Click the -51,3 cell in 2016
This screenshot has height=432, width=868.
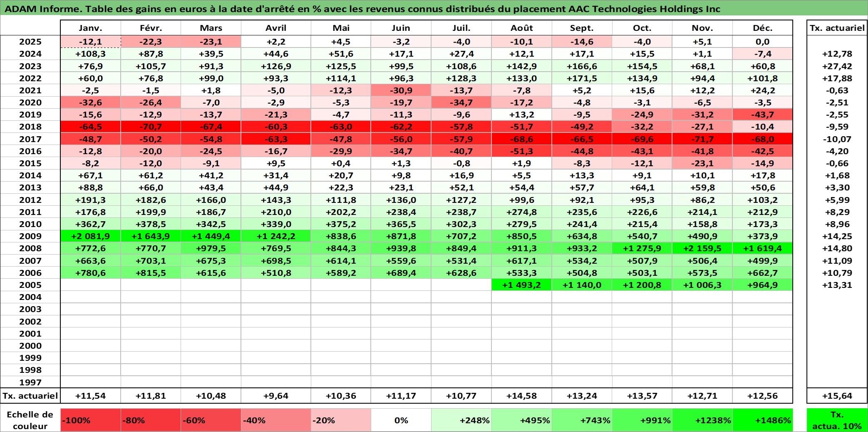(521, 151)
